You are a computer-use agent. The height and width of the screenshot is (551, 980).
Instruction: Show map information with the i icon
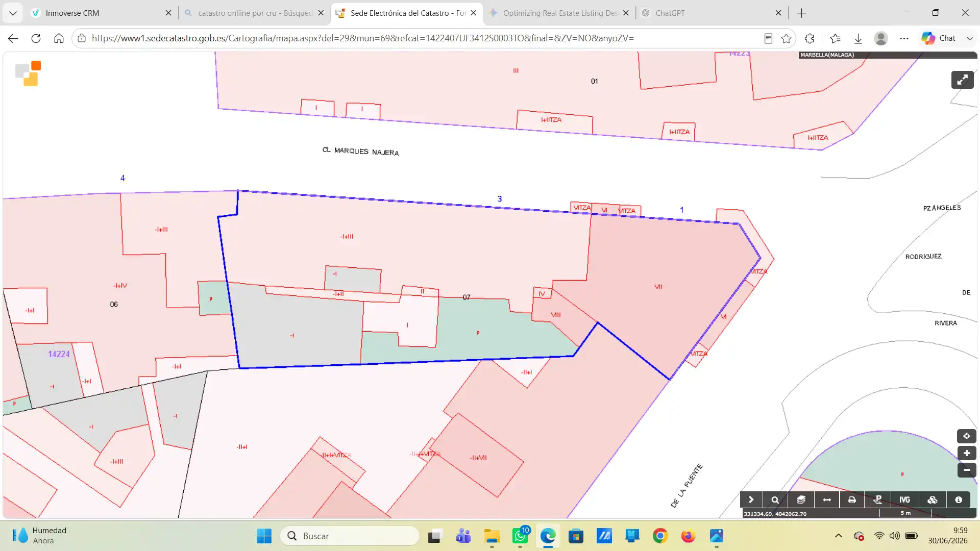(959, 500)
